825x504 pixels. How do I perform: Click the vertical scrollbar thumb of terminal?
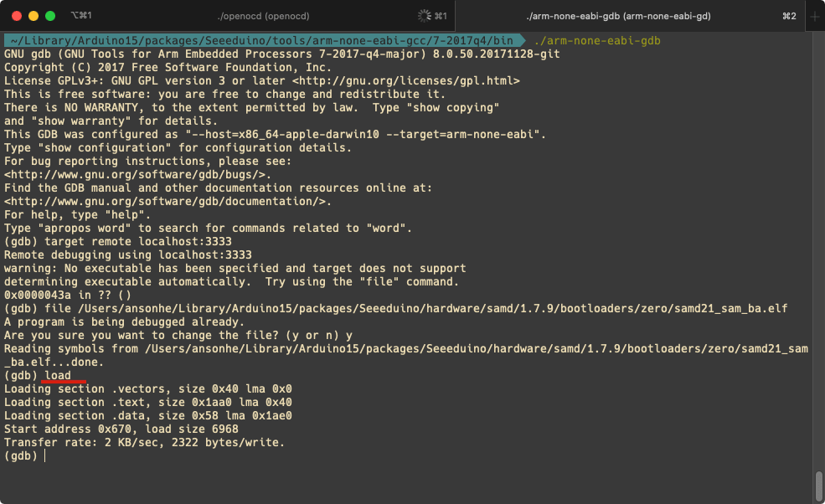tap(818, 486)
